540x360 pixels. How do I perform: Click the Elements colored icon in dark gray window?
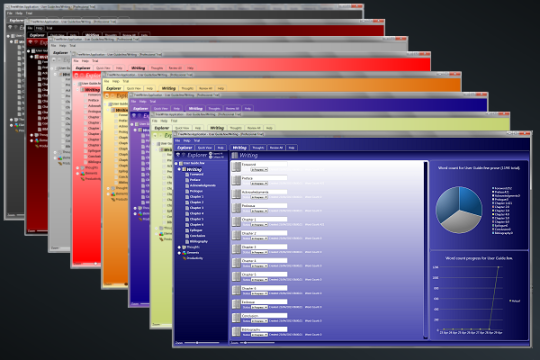pos(17,125)
